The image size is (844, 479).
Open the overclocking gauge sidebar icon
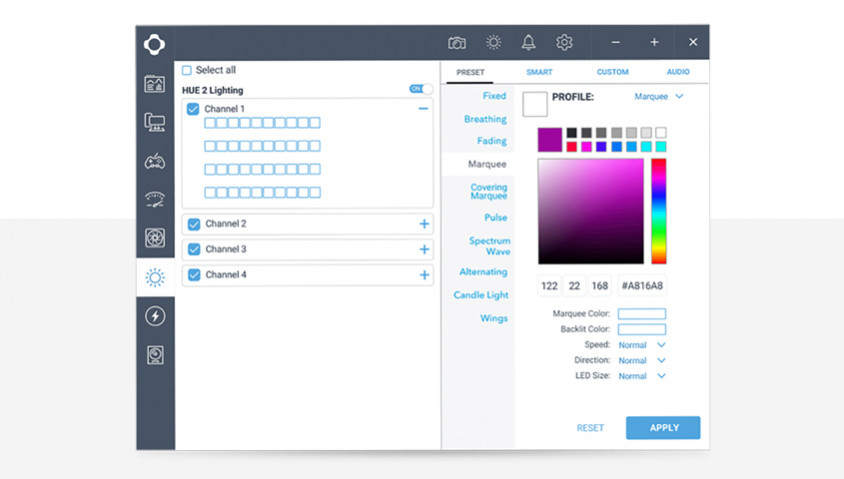pyautogui.click(x=154, y=199)
